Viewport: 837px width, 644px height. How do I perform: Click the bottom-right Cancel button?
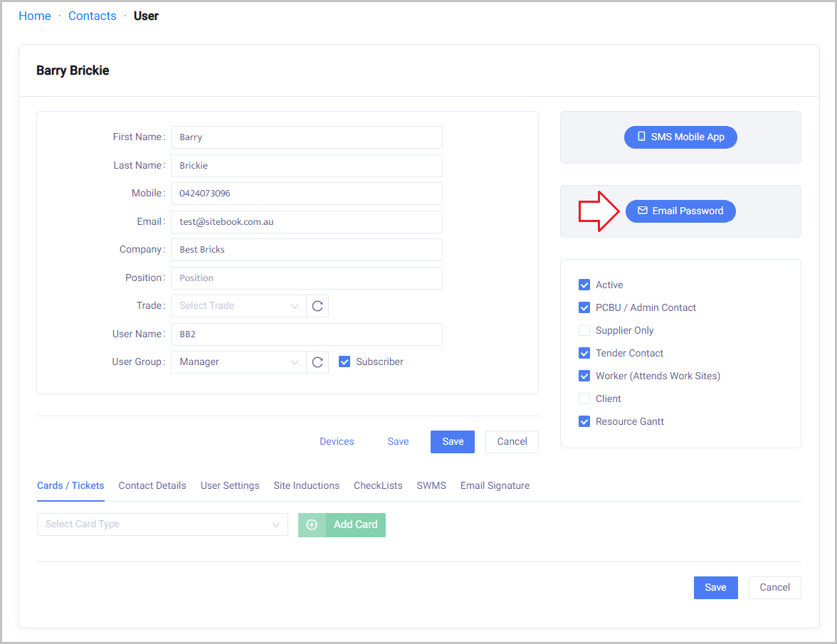coord(774,587)
